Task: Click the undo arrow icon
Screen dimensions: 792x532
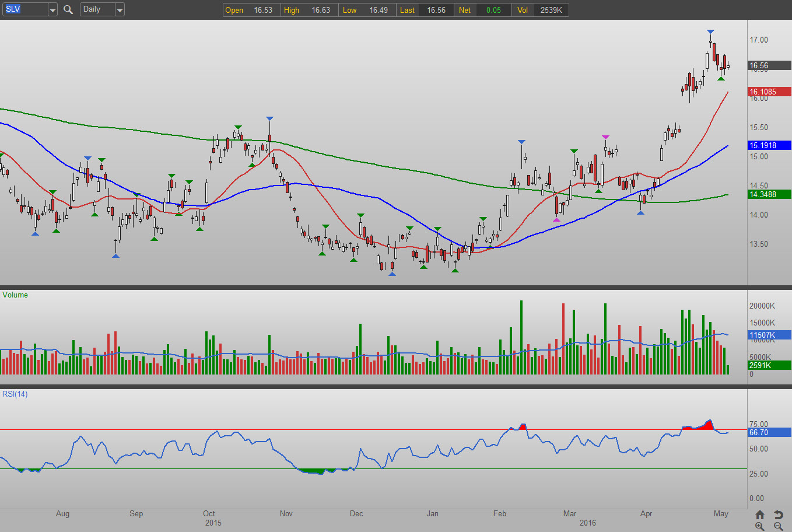Action: point(778,514)
